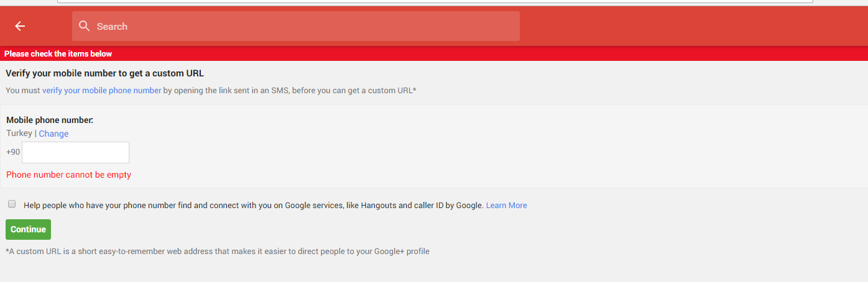Click the mobile phone number input field
Viewport: 868px width, 282px height.
tap(75, 152)
